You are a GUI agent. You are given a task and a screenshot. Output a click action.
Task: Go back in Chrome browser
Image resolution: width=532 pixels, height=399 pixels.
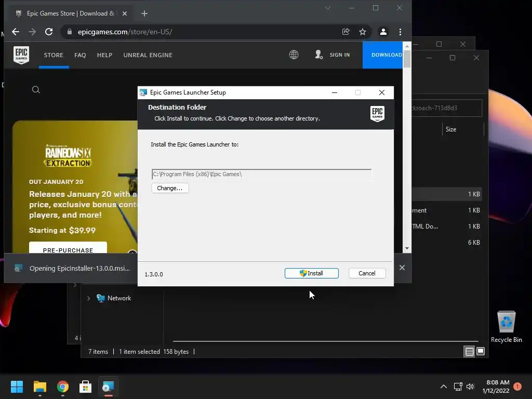(x=16, y=32)
